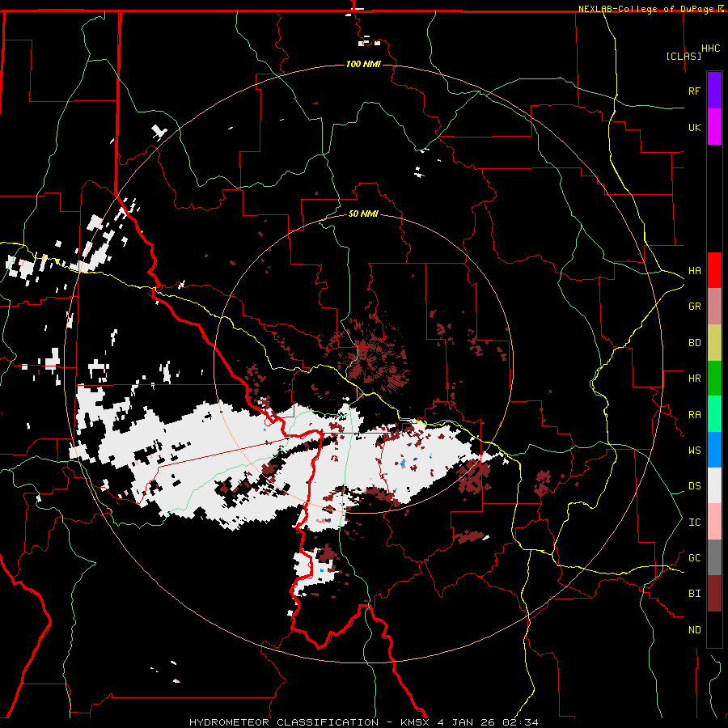Click the HHC product label
Screen dimensions: 728x728
click(711, 49)
